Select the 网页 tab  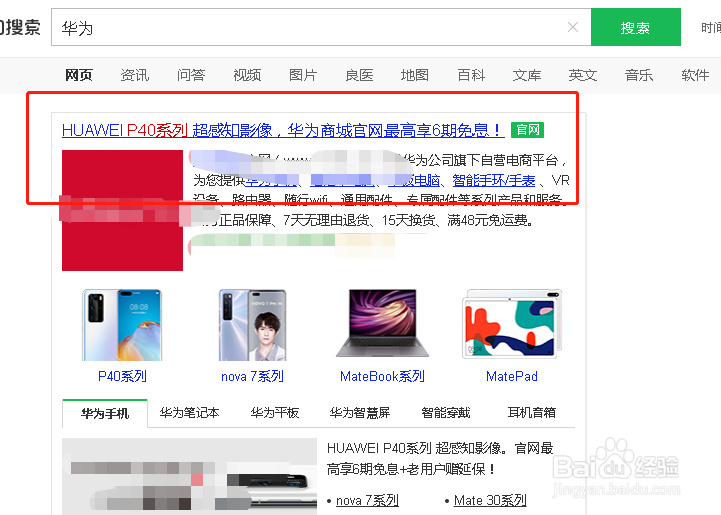pos(79,75)
